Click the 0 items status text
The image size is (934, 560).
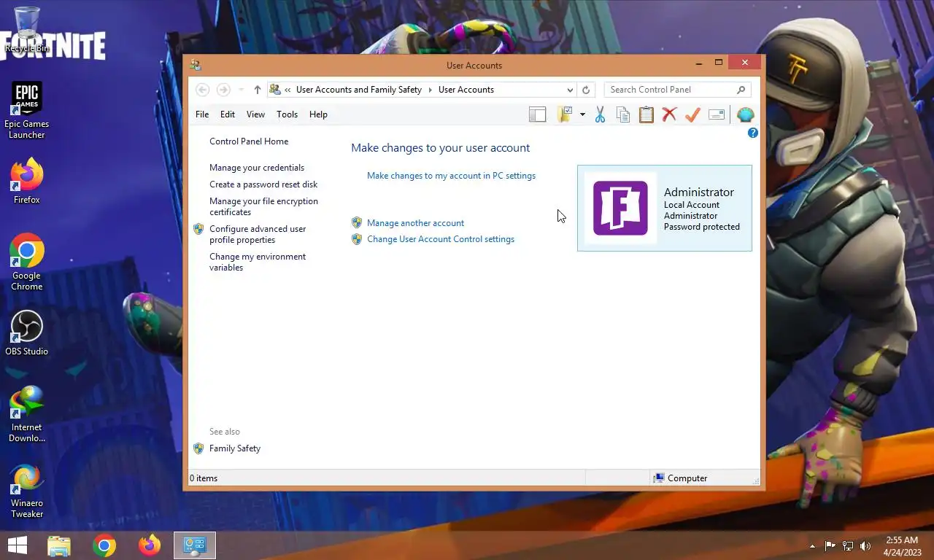click(x=204, y=478)
